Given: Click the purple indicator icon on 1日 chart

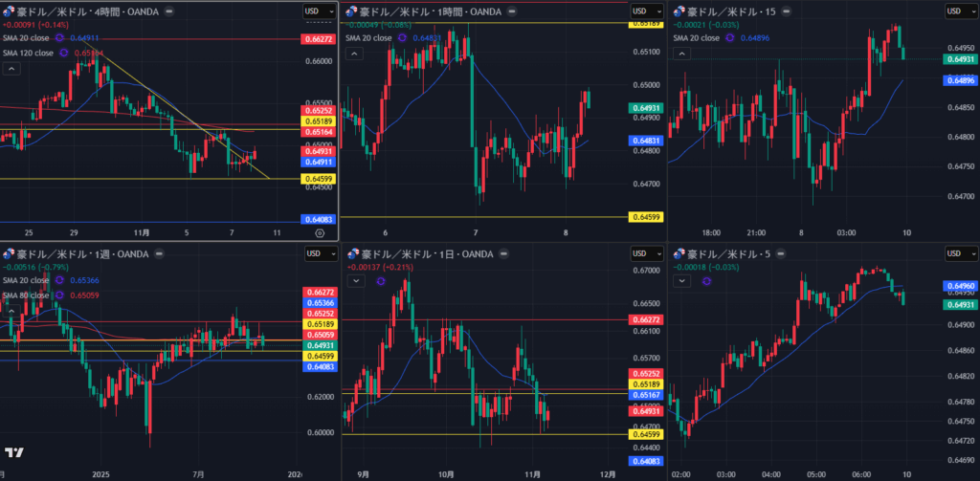Looking at the screenshot, I should [381, 281].
